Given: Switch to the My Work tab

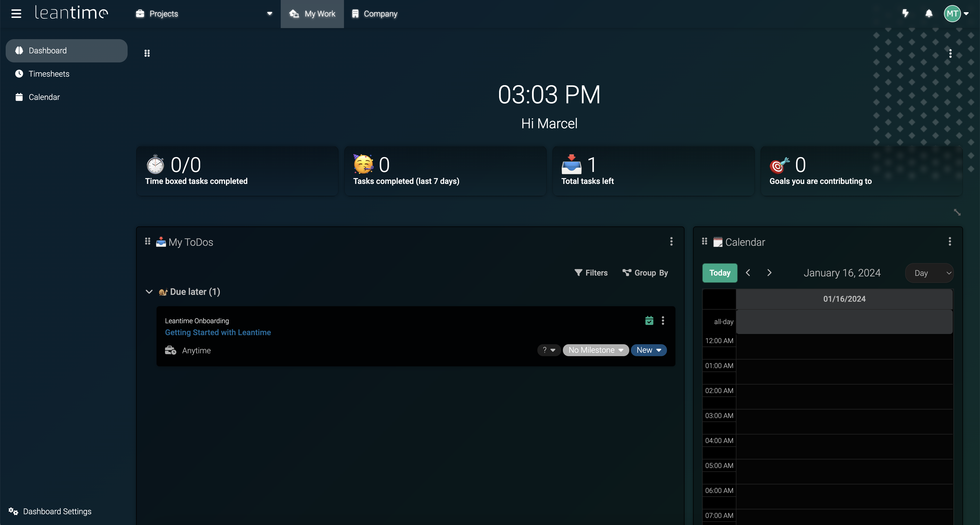Looking at the screenshot, I should 312,13.
